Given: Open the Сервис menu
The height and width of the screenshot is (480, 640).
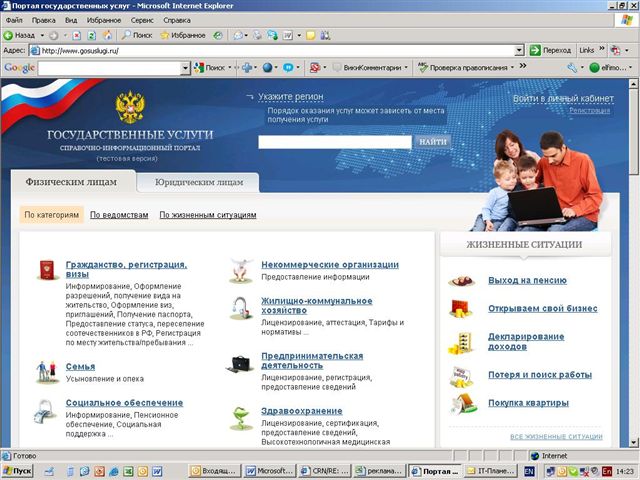Looking at the screenshot, I should 142,20.
